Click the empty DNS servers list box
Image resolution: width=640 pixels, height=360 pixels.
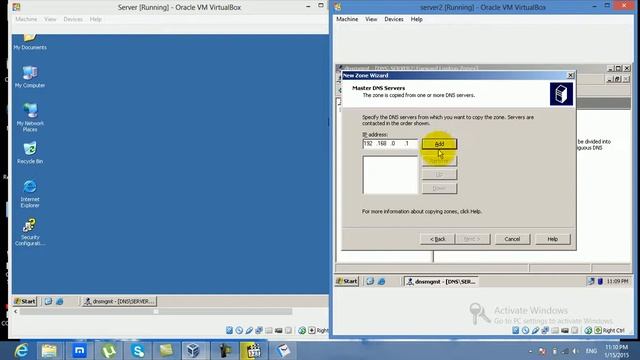tap(390, 175)
